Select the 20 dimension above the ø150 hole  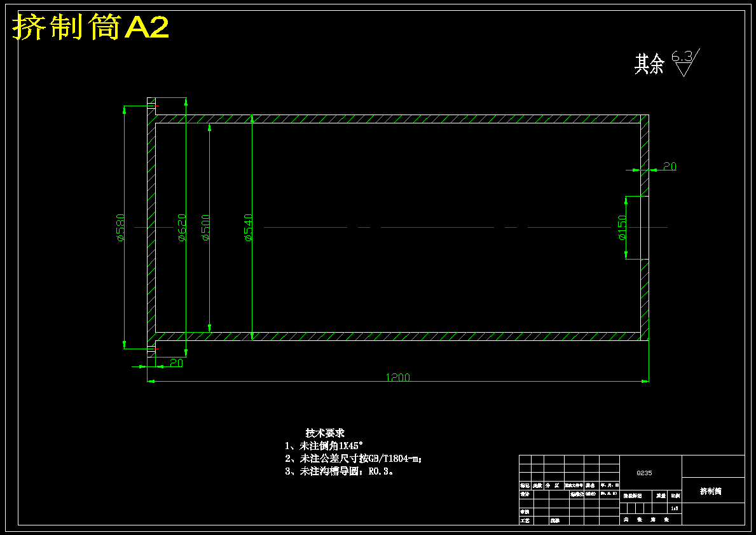[x=670, y=167]
